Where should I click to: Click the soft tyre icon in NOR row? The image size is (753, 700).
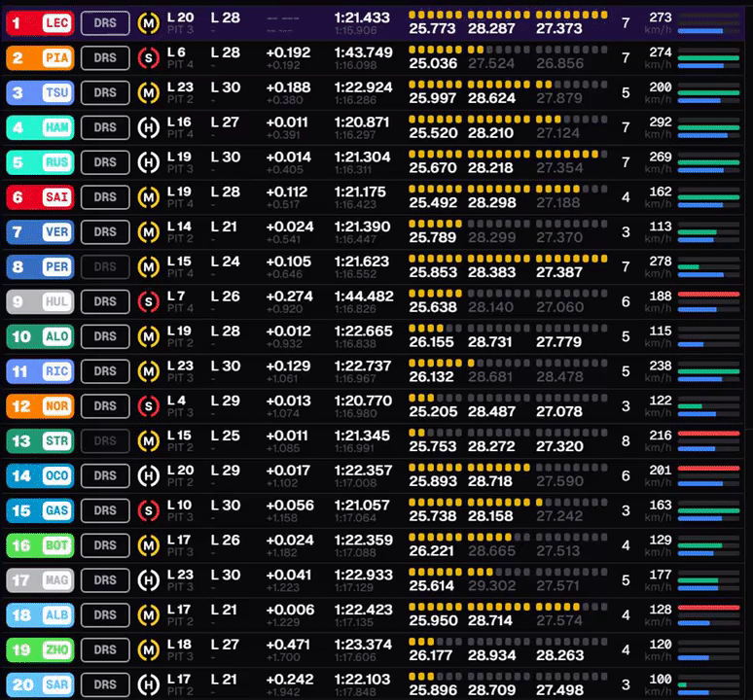(x=149, y=406)
